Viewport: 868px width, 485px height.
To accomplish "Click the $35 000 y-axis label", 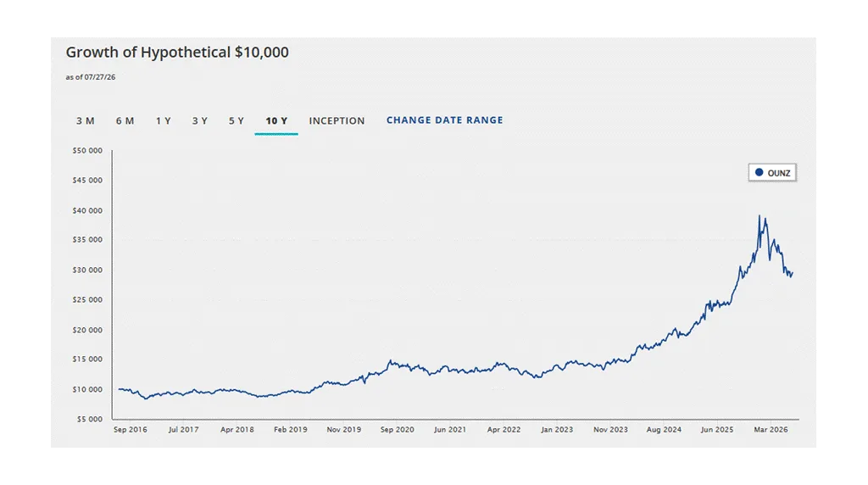I will pyautogui.click(x=87, y=240).
